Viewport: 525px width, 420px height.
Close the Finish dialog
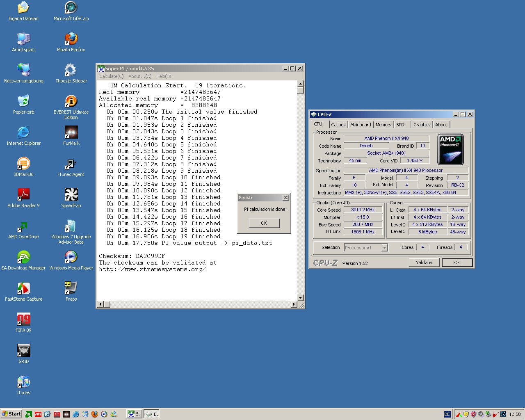[x=285, y=198]
